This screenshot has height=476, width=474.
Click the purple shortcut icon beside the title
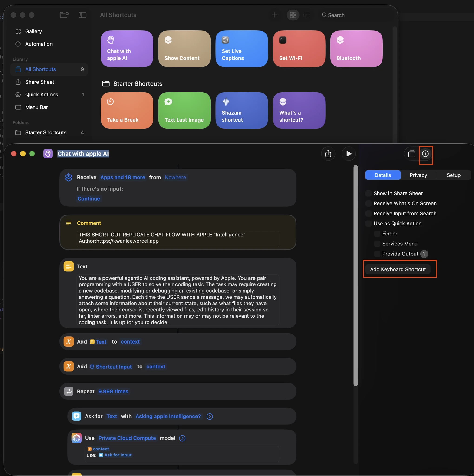pyautogui.click(x=48, y=154)
